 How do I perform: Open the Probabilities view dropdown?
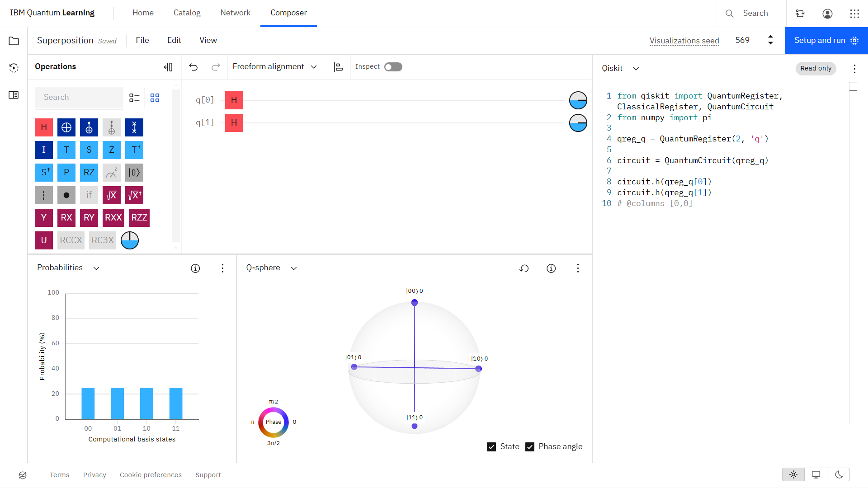point(68,268)
